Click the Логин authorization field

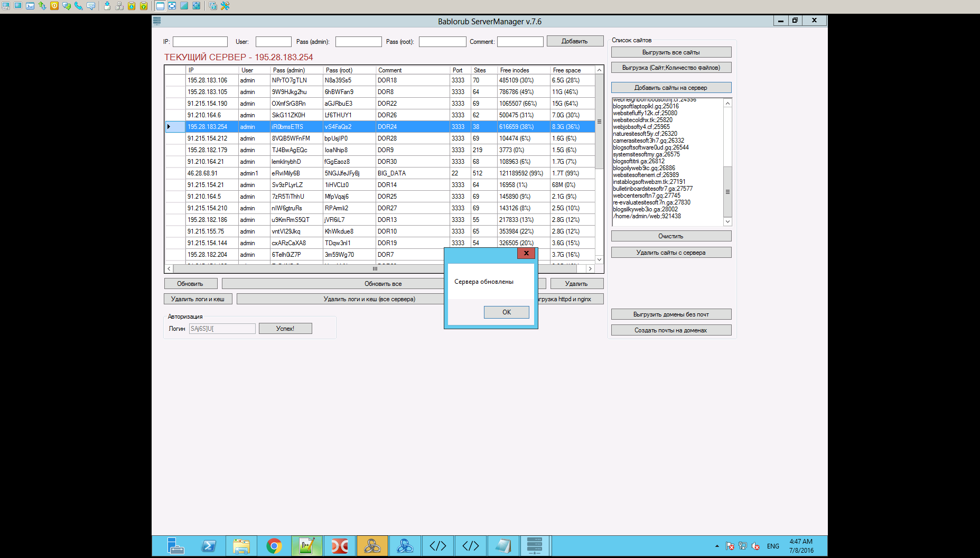(x=222, y=329)
